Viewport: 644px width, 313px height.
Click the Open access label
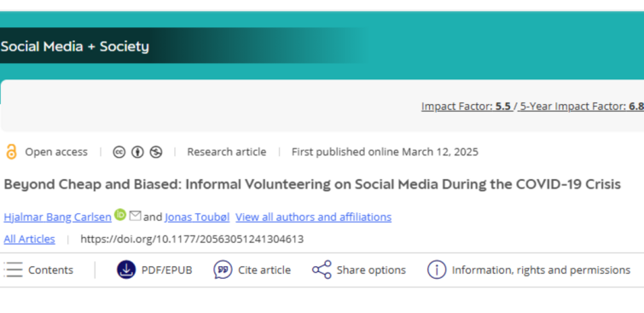coord(56,152)
